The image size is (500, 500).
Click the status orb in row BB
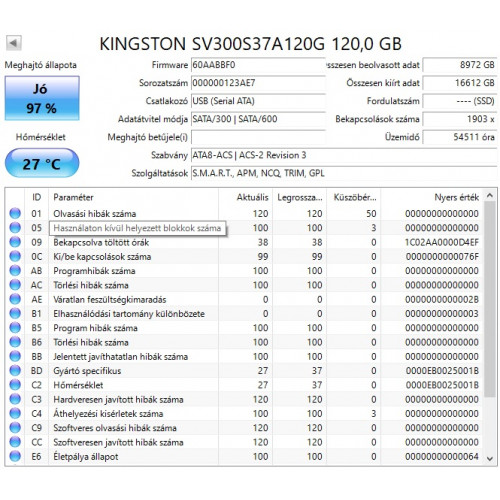pos(15,356)
